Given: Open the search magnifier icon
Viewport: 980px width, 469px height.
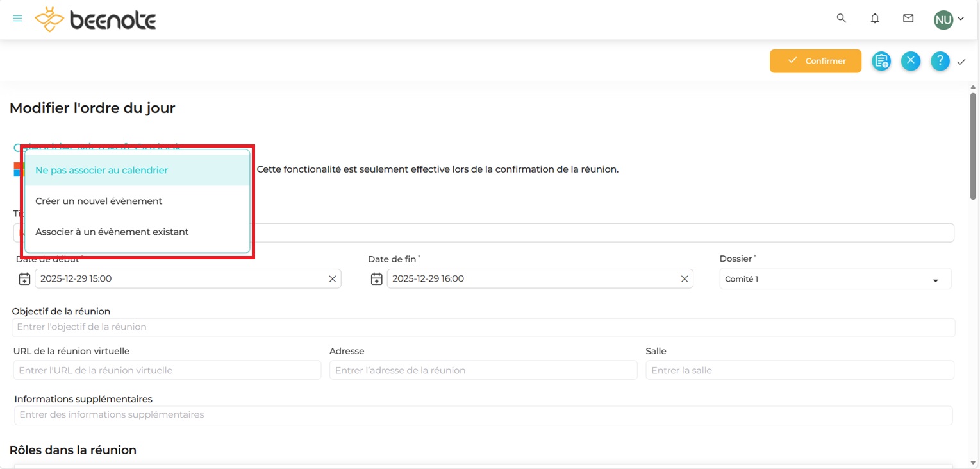Looking at the screenshot, I should (x=842, y=19).
